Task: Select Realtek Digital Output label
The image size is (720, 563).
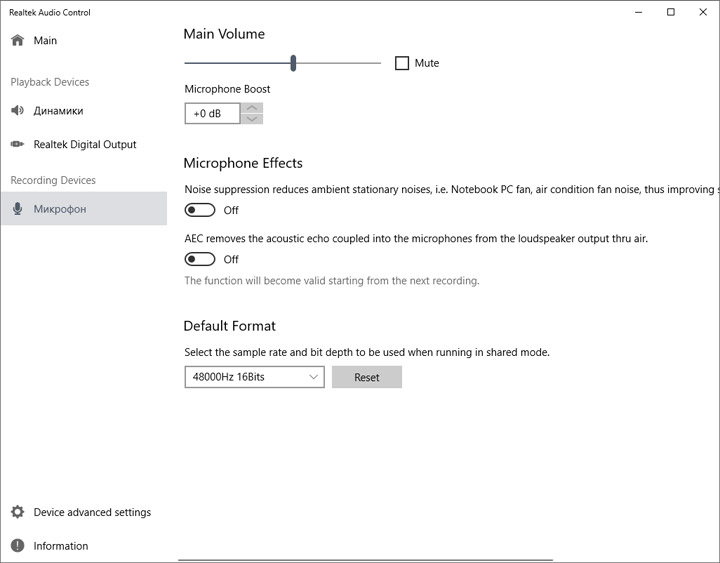Action: pyautogui.click(x=85, y=144)
